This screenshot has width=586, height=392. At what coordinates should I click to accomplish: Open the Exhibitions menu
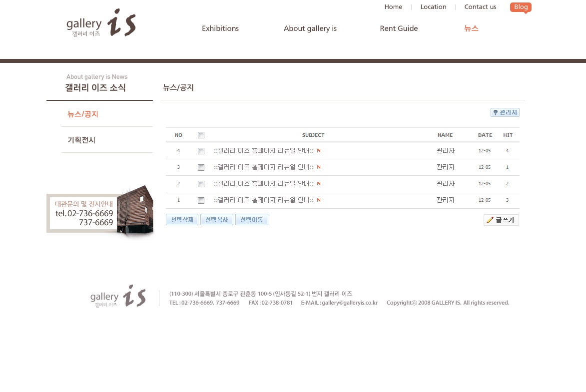pyautogui.click(x=220, y=28)
